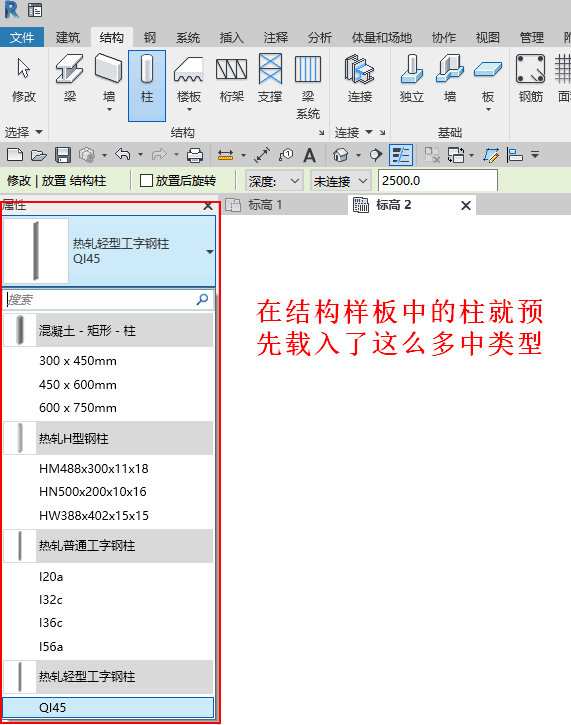Screen dimensions: 571x725
Task: Switch to the Architecture (建筑) tab
Action: tap(68, 37)
